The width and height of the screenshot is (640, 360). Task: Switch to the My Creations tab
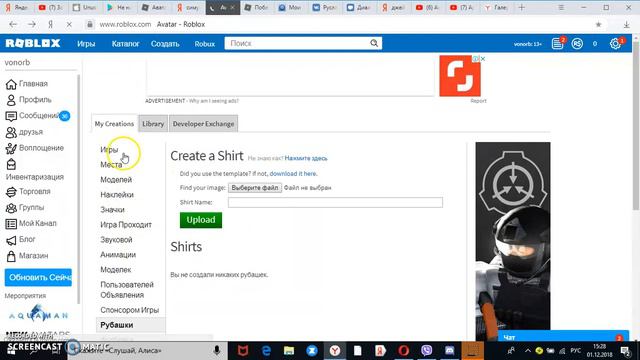[114, 124]
